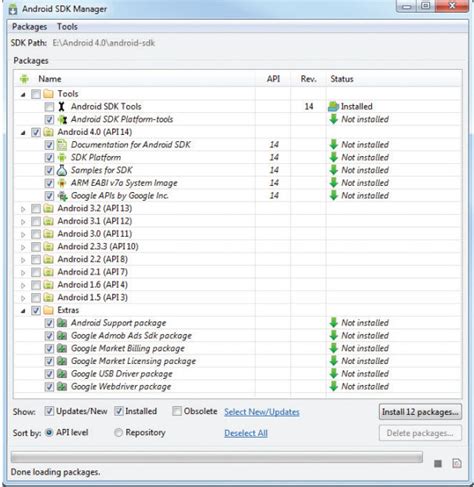Collapse the Extras group
Image resolution: width=474 pixels, height=487 pixels.
(23, 311)
